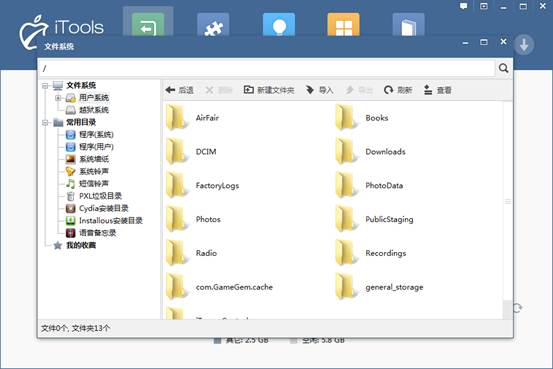Image resolution: width=553 pixels, height=369 pixels.
Task: Select the puzzle piece icon in top bar
Action: [x=213, y=25]
